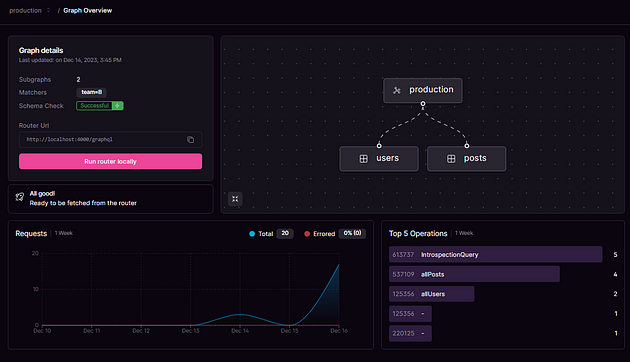
Task: Click the lightning icon beside Successful badge
Action: (x=117, y=106)
